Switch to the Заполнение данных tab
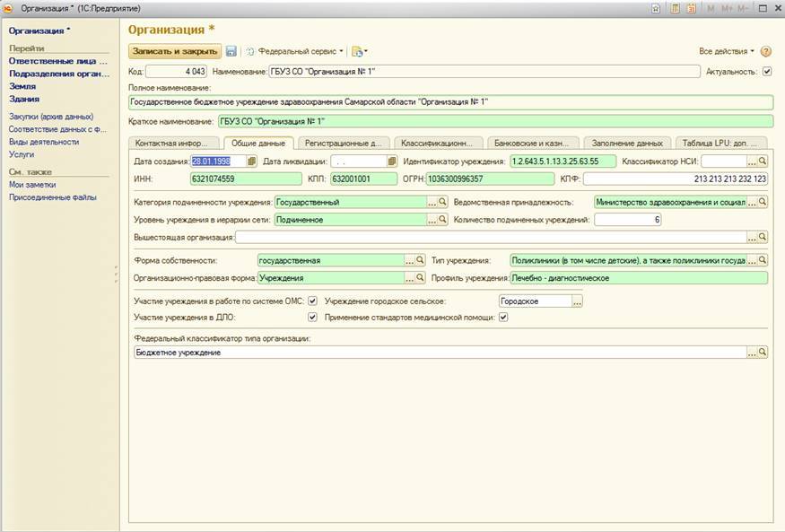The height and width of the screenshot is (532, 785). (x=628, y=143)
